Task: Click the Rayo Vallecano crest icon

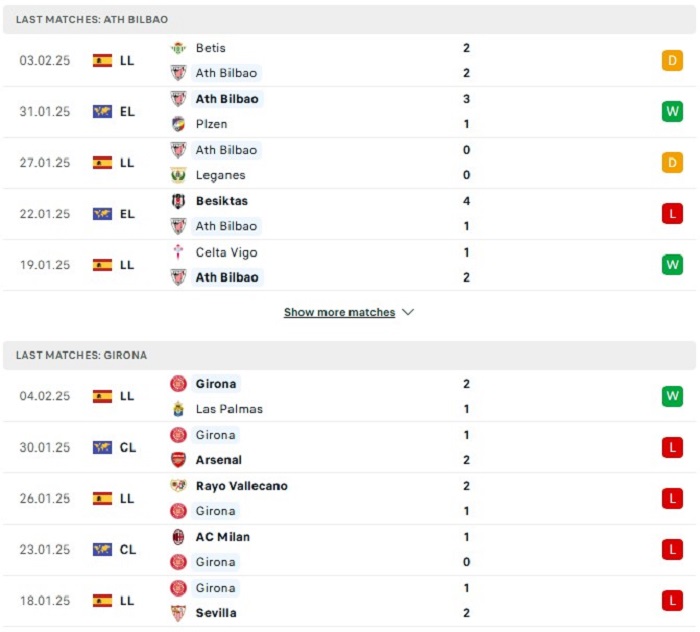Action: point(178,486)
